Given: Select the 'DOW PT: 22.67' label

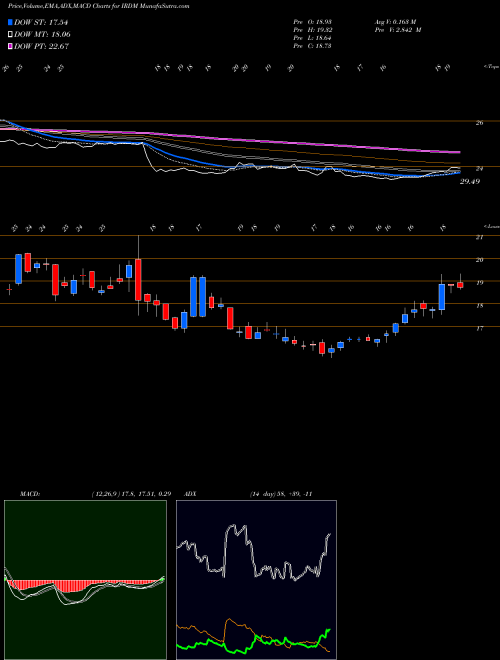Looking at the screenshot, I should (x=41, y=46).
